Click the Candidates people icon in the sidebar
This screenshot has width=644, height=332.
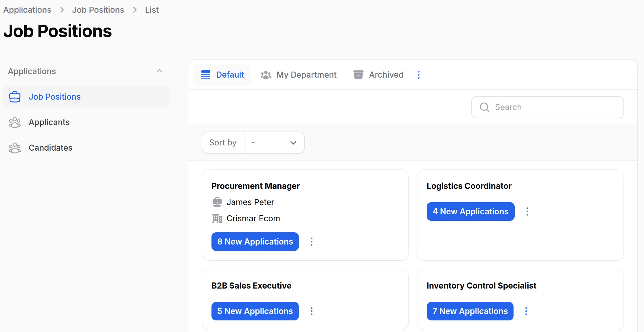point(14,148)
